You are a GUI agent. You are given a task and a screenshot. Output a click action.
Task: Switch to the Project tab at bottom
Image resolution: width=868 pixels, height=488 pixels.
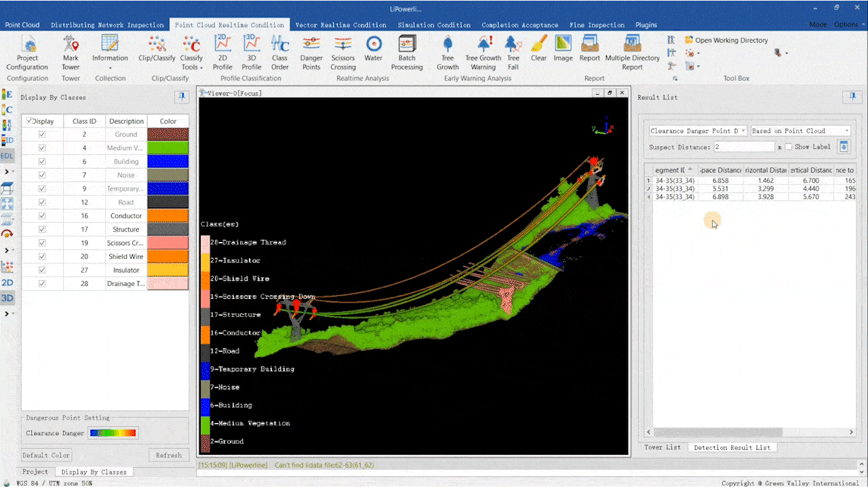(35, 472)
